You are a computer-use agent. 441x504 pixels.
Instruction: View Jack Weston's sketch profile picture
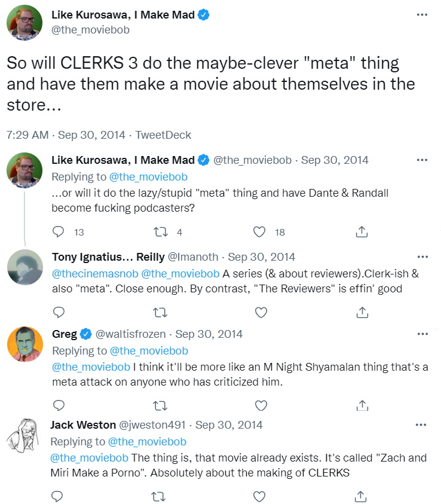[24, 435]
